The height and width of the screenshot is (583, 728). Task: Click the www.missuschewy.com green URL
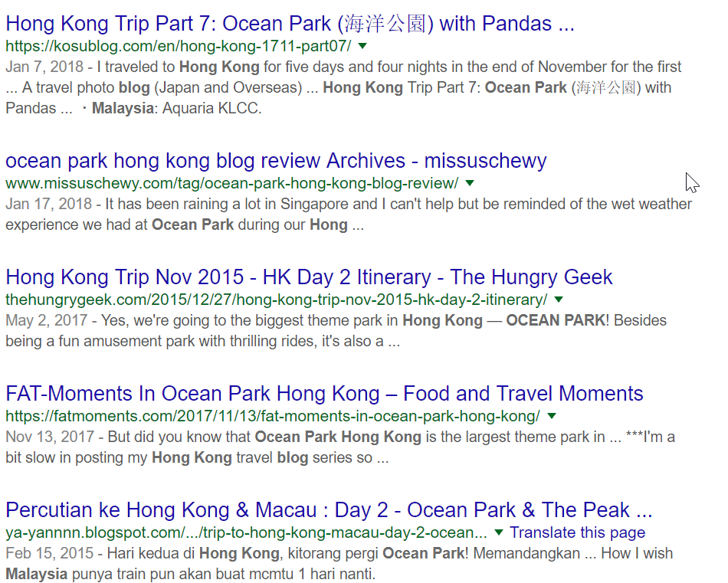pos(232,183)
